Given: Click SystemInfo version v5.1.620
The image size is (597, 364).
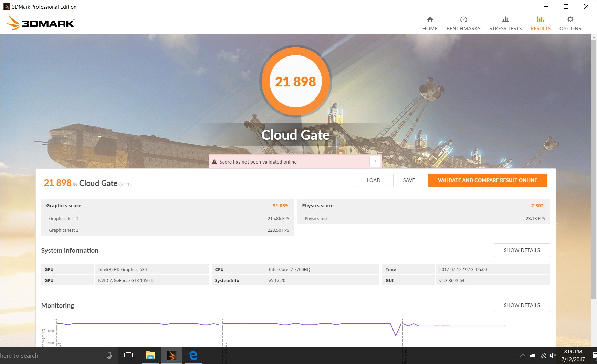Looking at the screenshot, I should 322,280.
